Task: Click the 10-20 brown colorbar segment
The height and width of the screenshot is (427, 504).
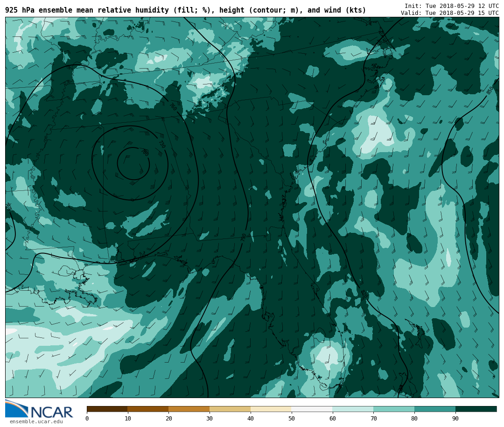Action: [x=148, y=409]
